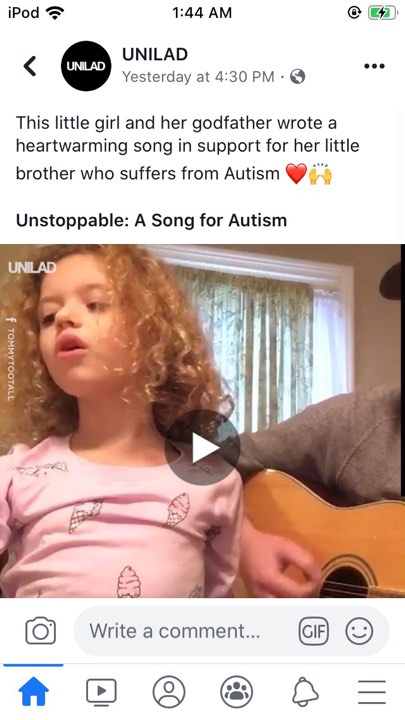405x720 pixels.
Task: Tap the UNILAD page name link
Action: coord(155,54)
